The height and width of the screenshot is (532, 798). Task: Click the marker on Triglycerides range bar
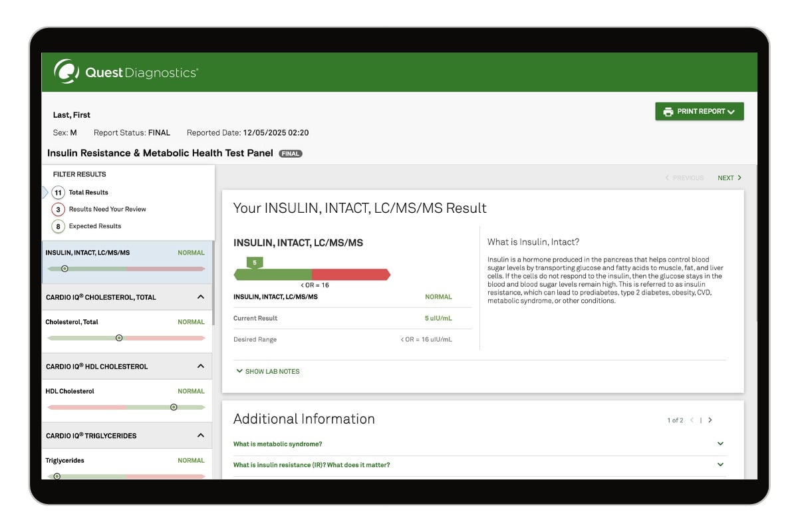57,476
